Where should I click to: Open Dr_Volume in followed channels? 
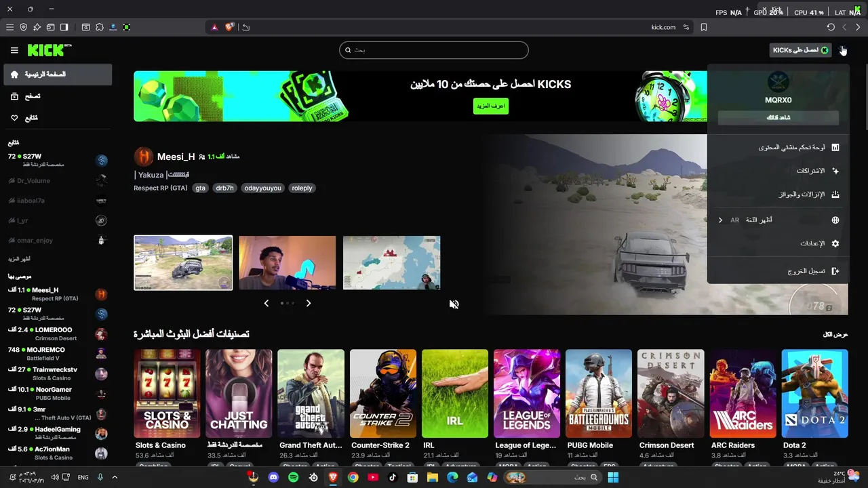[58, 181]
